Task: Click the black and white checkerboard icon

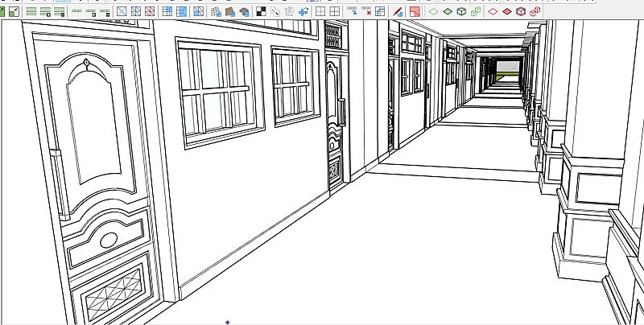Action: pos(261,11)
